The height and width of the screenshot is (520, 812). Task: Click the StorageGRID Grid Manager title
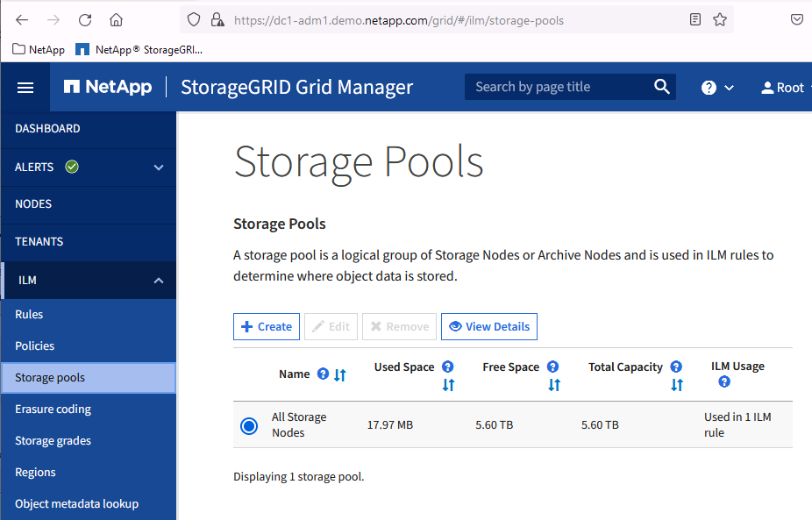click(x=296, y=88)
